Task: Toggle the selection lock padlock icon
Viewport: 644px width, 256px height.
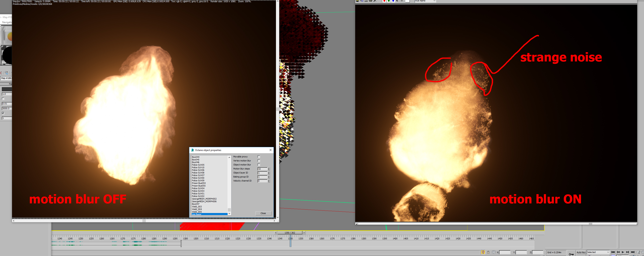Action: 488,252
